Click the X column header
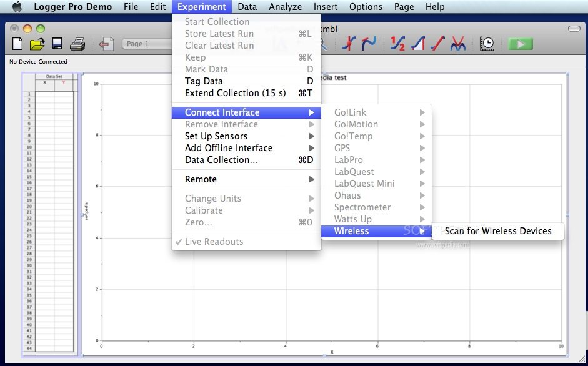The image size is (588, 366). (x=44, y=85)
